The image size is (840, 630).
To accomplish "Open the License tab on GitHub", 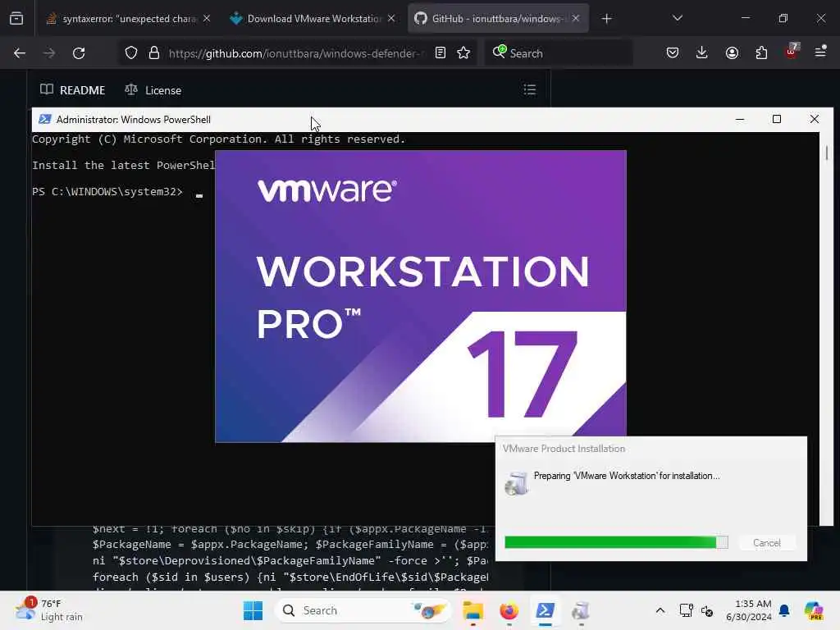I will pos(153,90).
